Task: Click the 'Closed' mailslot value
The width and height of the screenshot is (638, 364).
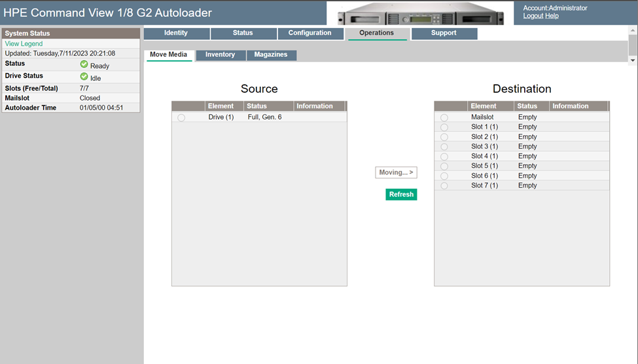Action: 90,98
